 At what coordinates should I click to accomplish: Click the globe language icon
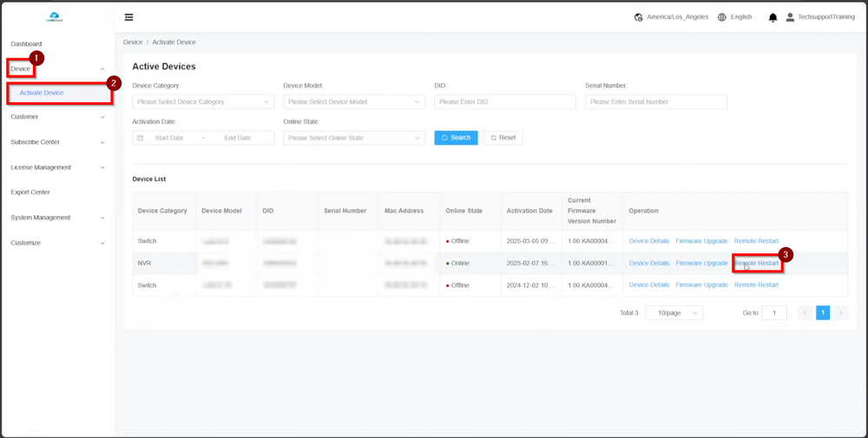722,17
